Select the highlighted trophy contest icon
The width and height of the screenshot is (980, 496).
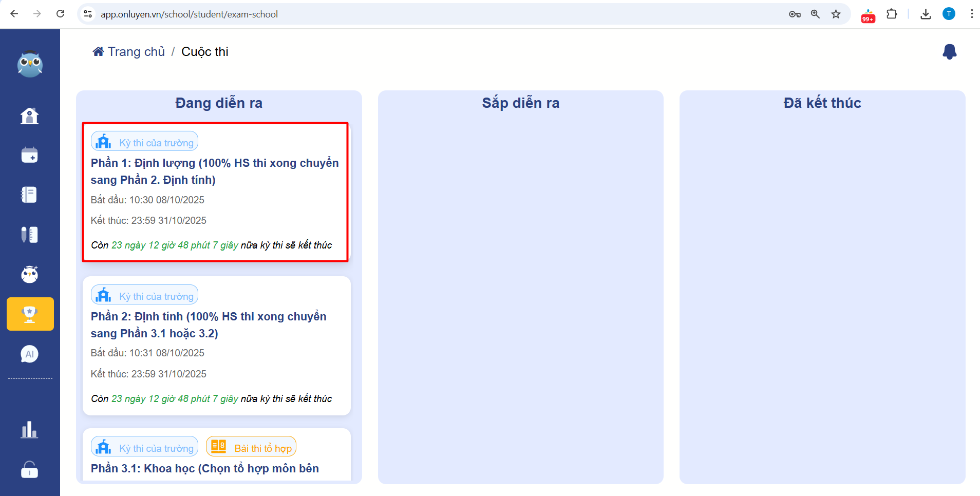click(30, 314)
